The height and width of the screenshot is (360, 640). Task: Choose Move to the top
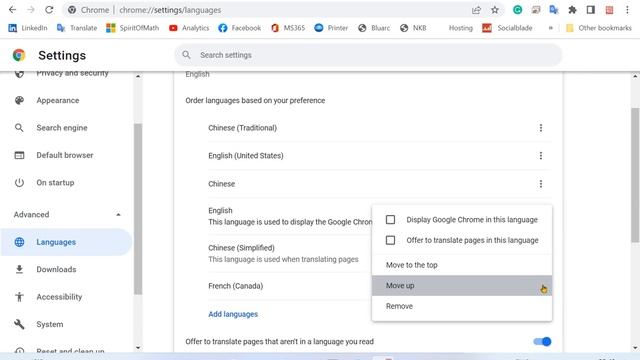click(462, 265)
